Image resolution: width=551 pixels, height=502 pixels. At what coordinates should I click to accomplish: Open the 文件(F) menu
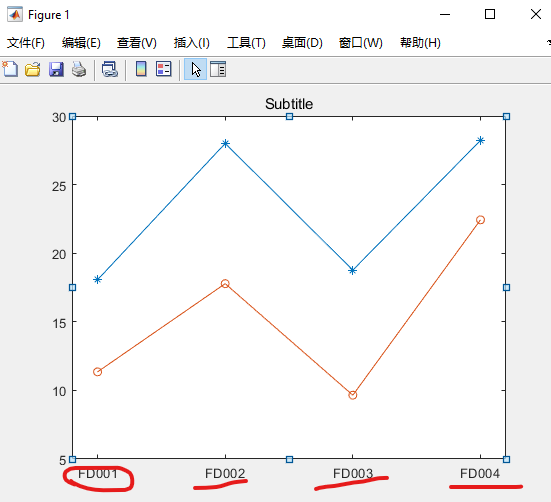[26, 43]
